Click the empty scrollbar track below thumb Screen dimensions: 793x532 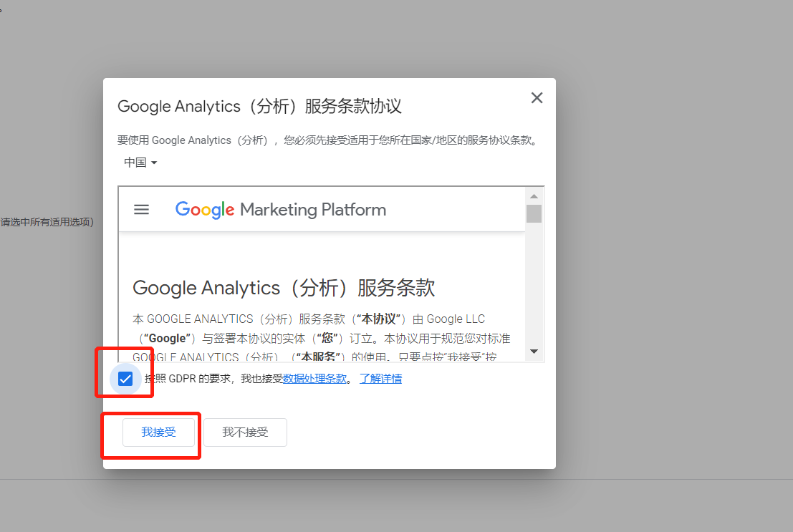pos(534,284)
